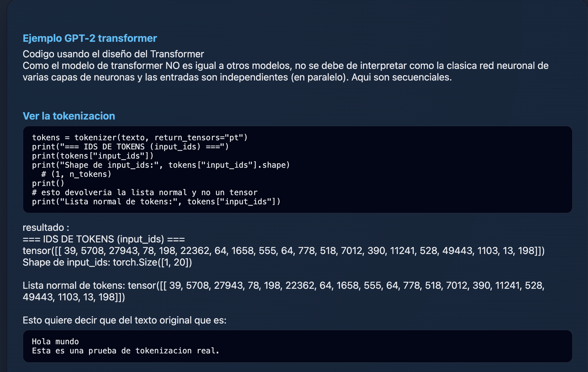
Task: Click the 'Lista normal de tokens' print code line
Action: click(156, 202)
